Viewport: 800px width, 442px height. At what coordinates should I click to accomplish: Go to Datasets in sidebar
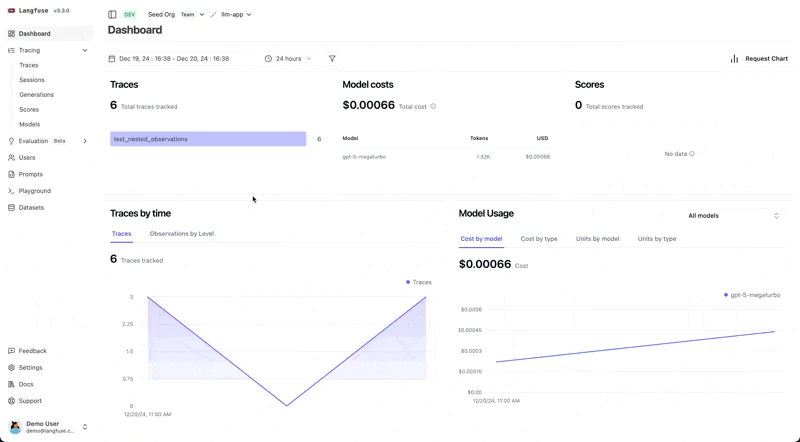31,208
